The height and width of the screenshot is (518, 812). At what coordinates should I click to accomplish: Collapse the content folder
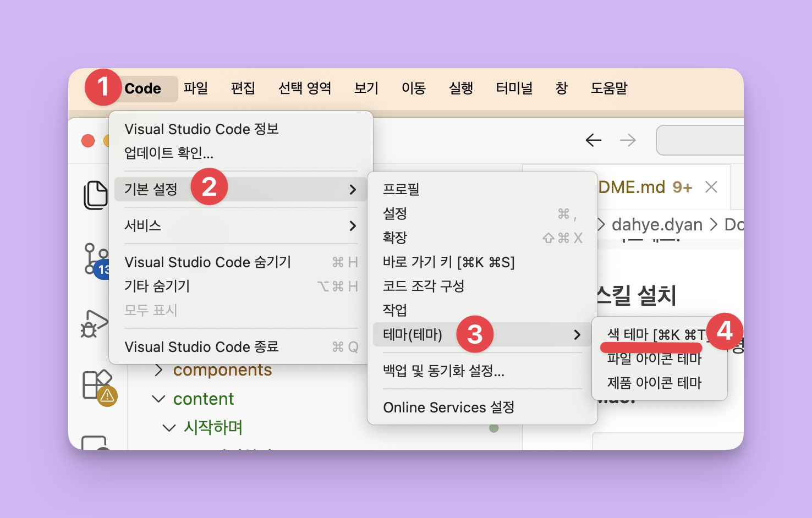coord(158,399)
